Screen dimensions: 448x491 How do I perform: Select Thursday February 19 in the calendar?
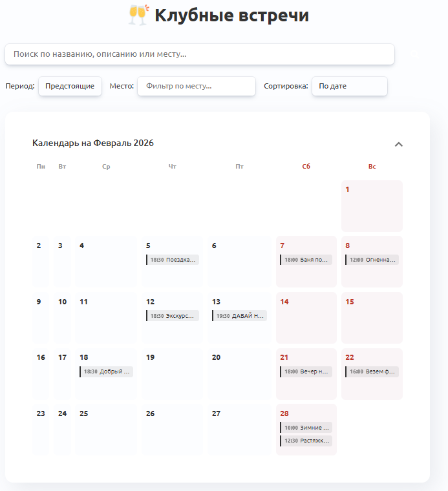(x=172, y=373)
